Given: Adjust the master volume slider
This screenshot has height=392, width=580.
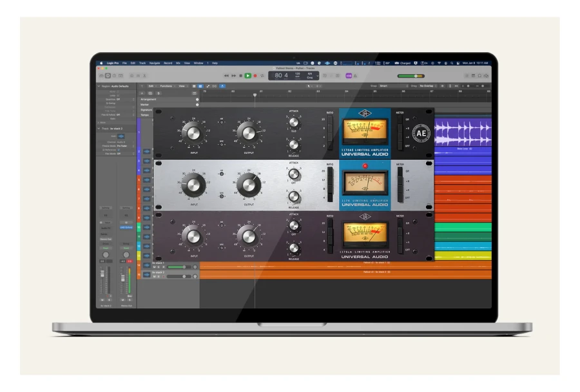Looking at the screenshot, I should 411,76.
